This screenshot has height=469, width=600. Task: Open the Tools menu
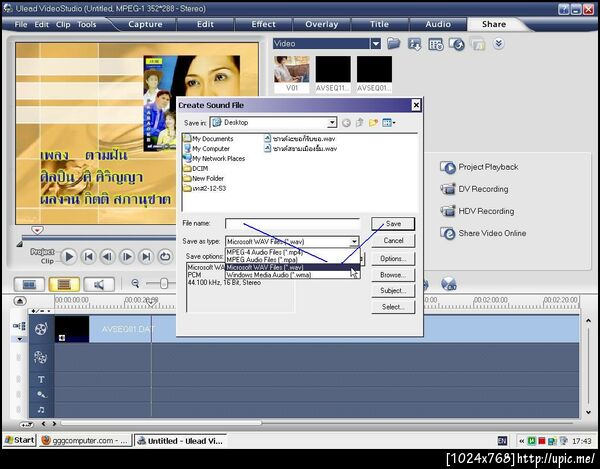pos(86,24)
